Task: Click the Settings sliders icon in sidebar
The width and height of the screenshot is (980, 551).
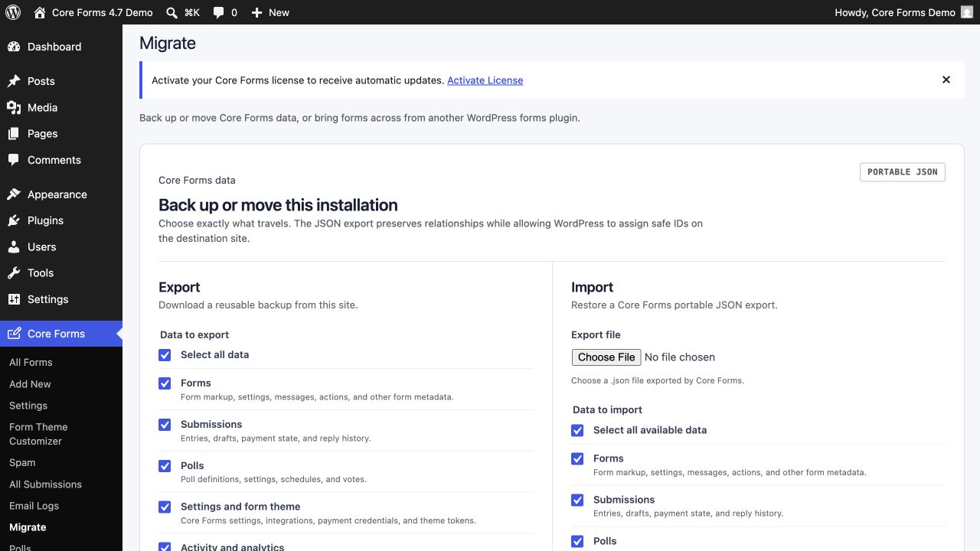Action: (14, 299)
